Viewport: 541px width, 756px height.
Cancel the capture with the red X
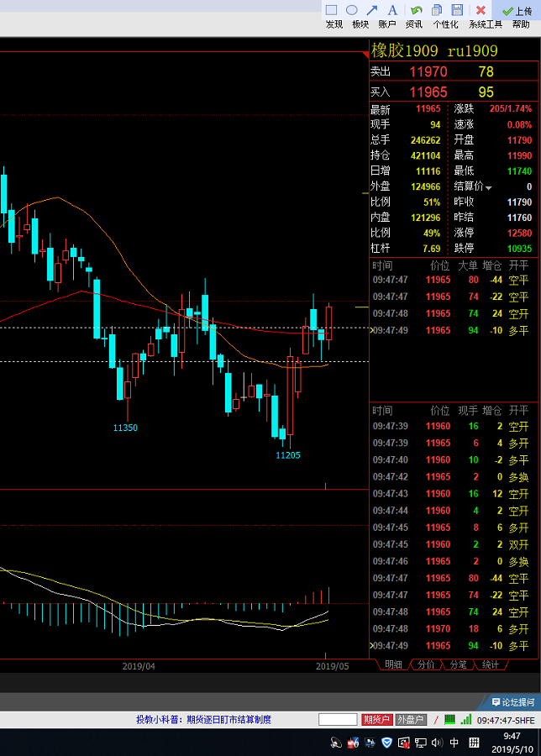click(481, 10)
